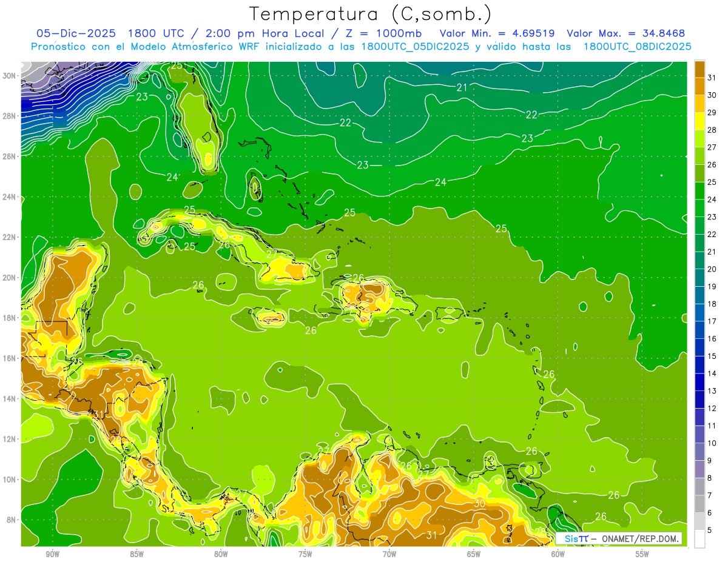Click 'Valor Max. = 34.8468' text
The width and height of the screenshot is (728, 562).
pyautogui.click(x=625, y=33)
